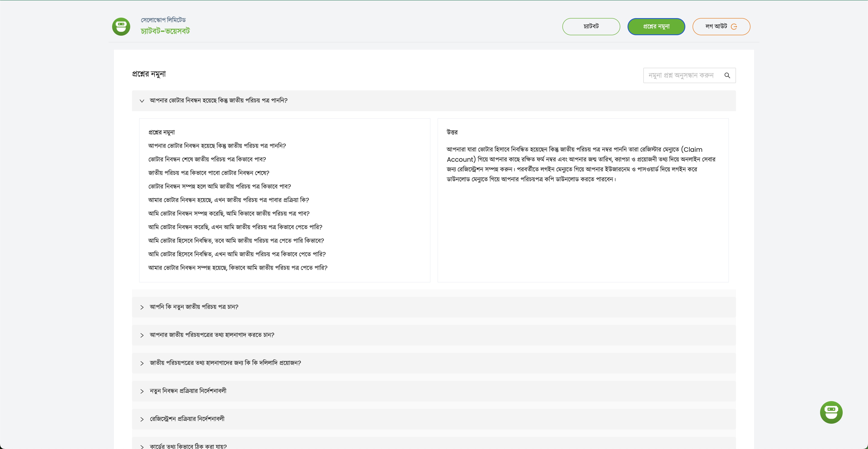Image resolution: width=868 pixels, height=449 pixels.
Task: Expand রেজিস্ট্রেশন প্রক্রিয়ার নির্দেশনাবলী
Action: 434,419
